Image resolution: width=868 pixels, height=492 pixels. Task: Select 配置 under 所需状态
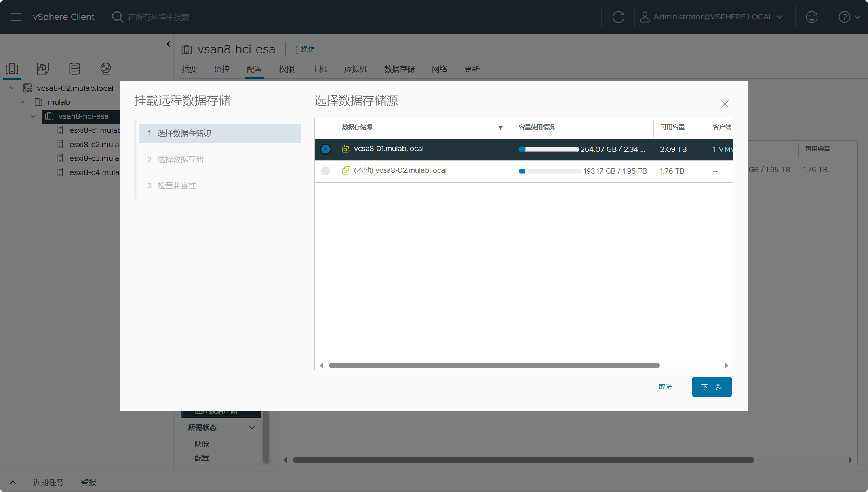tap(202, 458)
